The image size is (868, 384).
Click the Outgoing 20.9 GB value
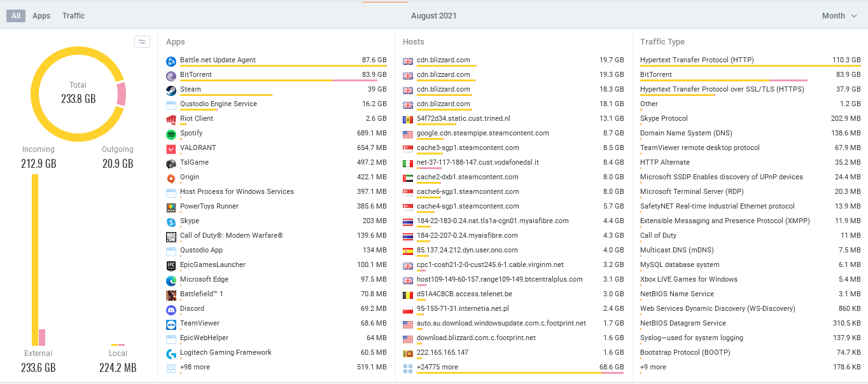click(x=118, y=164)
